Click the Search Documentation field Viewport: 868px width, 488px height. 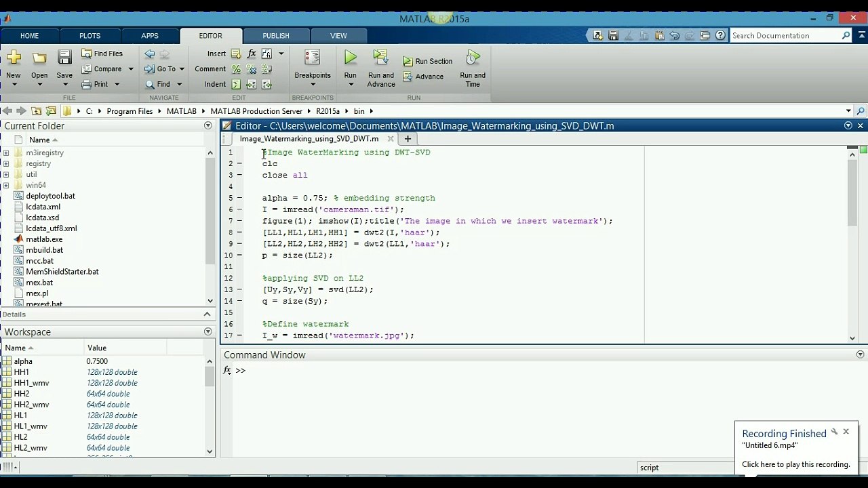click(x=785, y=36)
